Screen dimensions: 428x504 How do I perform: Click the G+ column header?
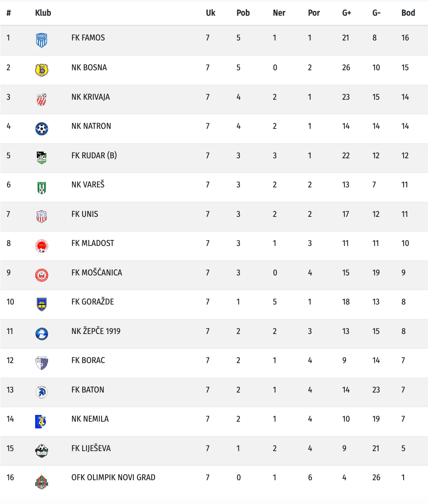pyautogui.click(x=346, y=13)
